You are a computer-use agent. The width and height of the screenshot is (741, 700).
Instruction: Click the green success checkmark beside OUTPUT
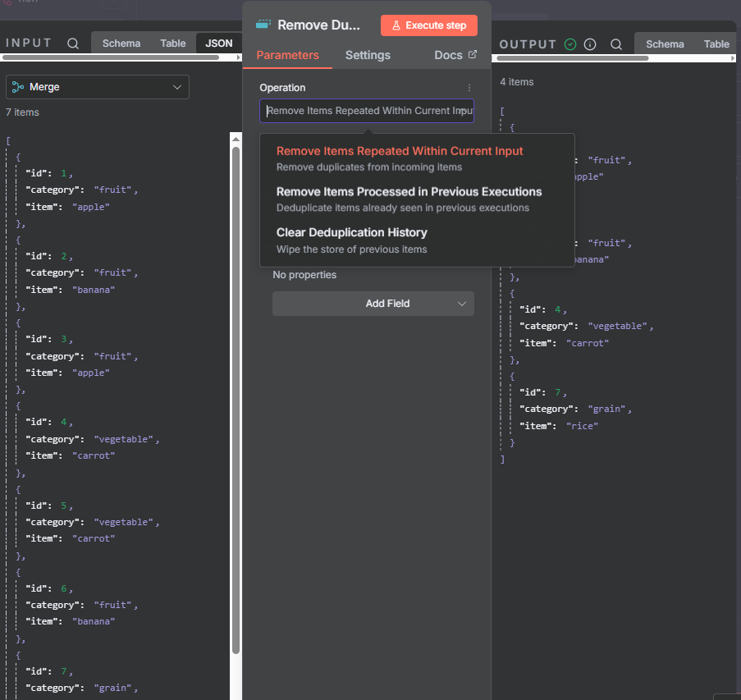point(570,44)
